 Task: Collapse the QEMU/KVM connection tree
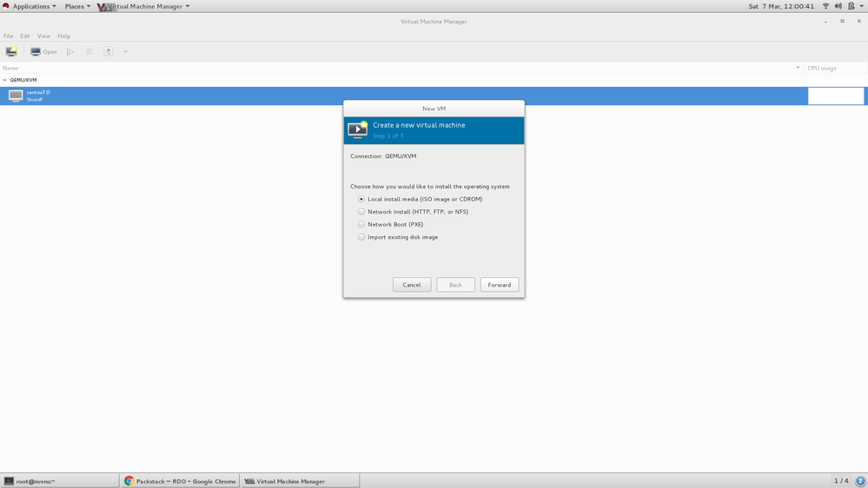(x=4, y=80)
